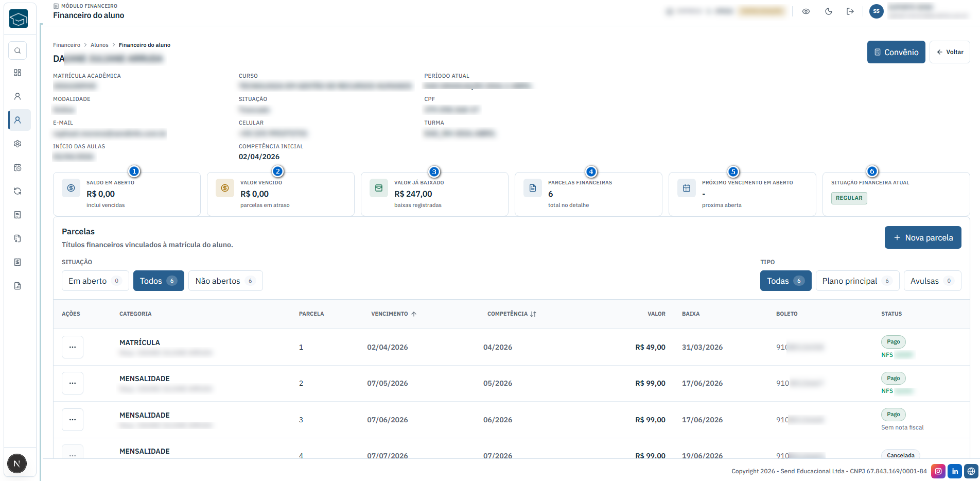
Task: Click the graduation cap app logo
Action: 19,19
